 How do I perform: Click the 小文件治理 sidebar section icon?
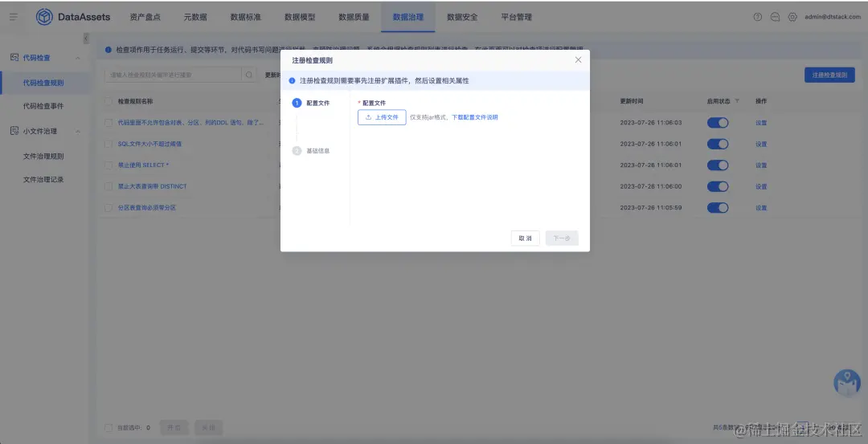pyautogui.click(x=14, y=131)
